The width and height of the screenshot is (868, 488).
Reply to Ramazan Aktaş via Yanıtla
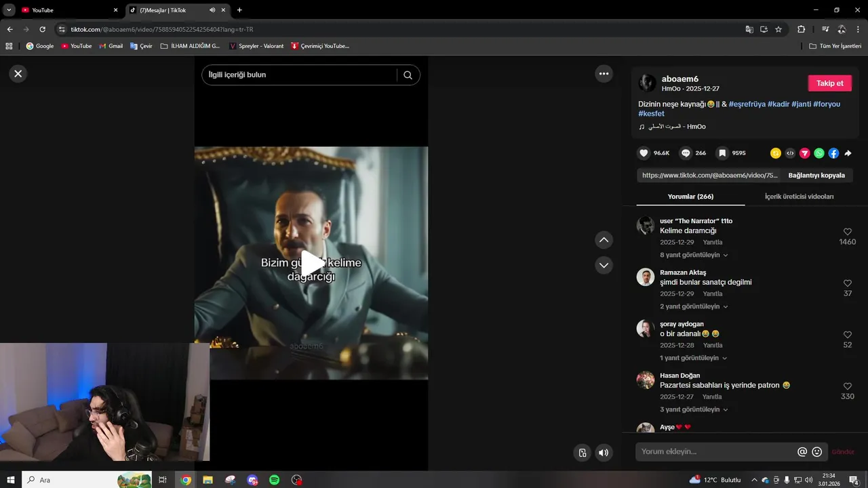tap(712, 294)
